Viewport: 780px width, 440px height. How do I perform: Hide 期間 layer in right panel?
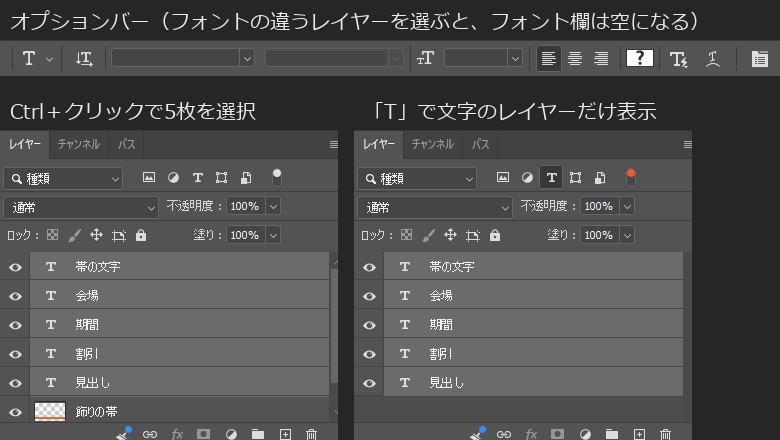369,325
